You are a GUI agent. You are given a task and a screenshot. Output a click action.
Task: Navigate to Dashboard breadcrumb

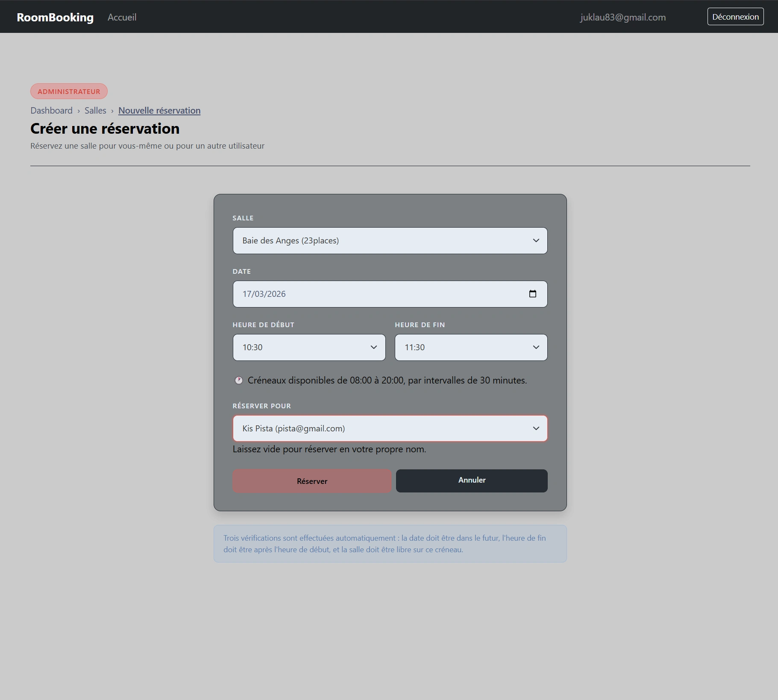pos(51,111)
